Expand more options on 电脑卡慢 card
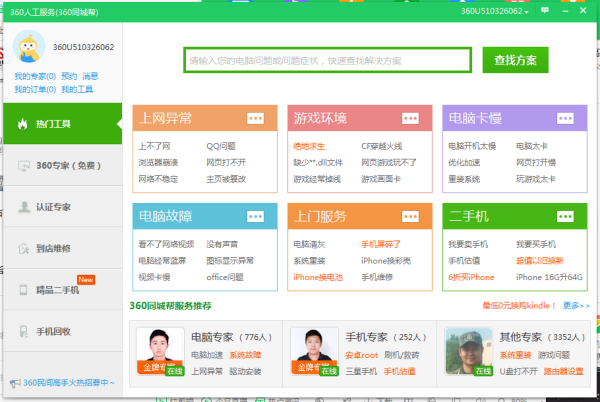600x402 pixels. [x=565, y=118]
